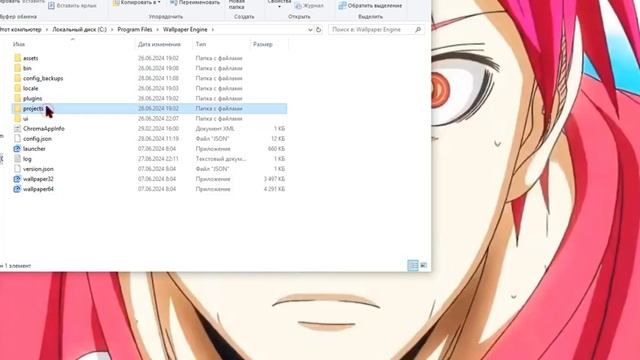Click Новая папка button
640x360 pixels.
[237, 4]
